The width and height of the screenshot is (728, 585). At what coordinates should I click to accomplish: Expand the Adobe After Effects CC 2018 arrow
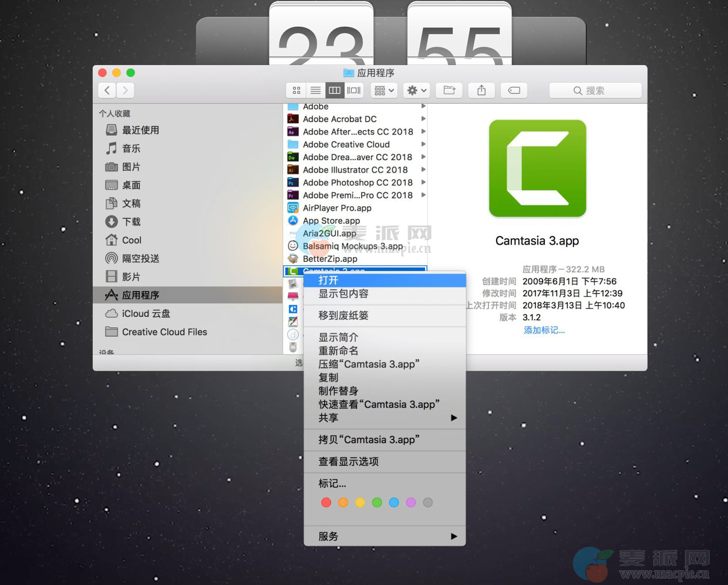pyautogui.click(x=423, y=131)
